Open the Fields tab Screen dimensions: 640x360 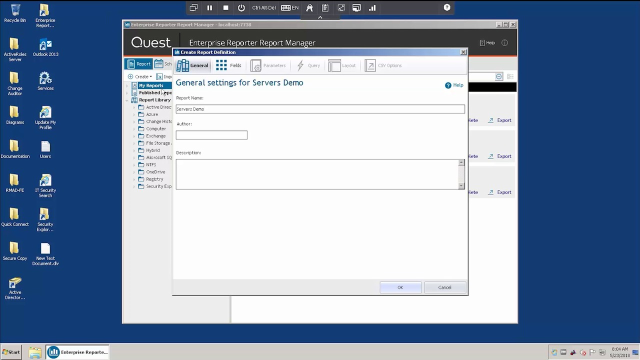click(x=229, y=65)
